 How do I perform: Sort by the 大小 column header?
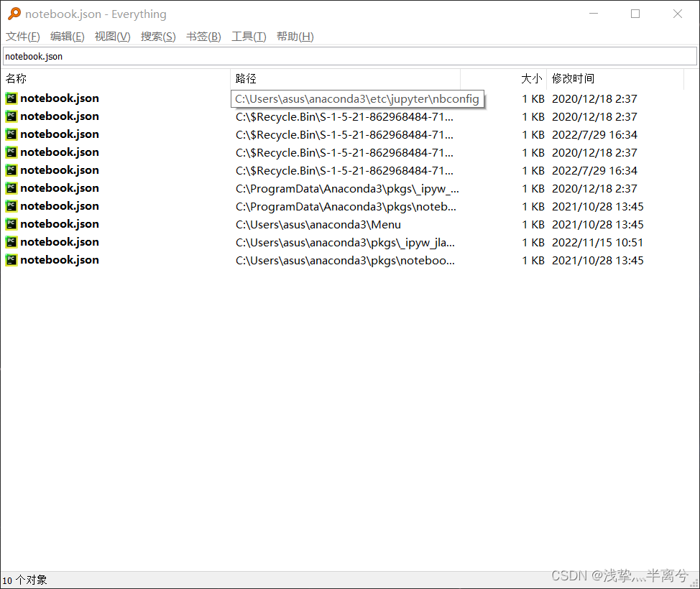pos(503,78)
